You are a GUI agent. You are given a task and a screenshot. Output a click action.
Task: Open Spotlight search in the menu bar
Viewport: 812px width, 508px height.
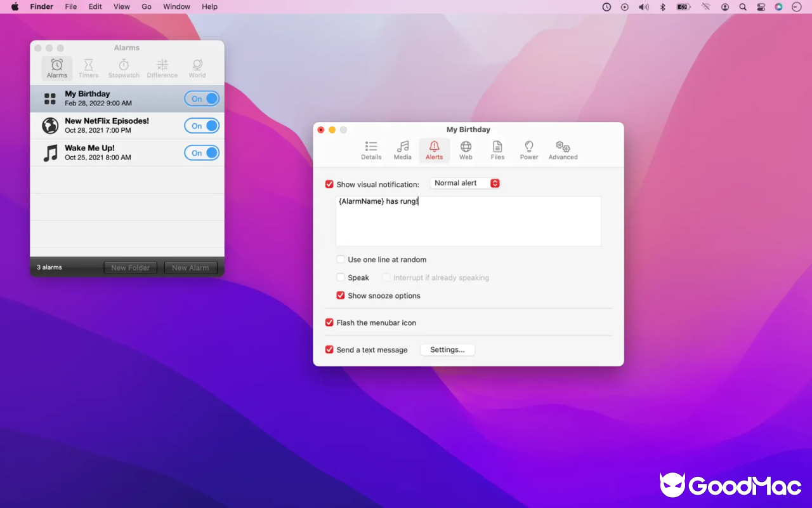click(743, 7)
